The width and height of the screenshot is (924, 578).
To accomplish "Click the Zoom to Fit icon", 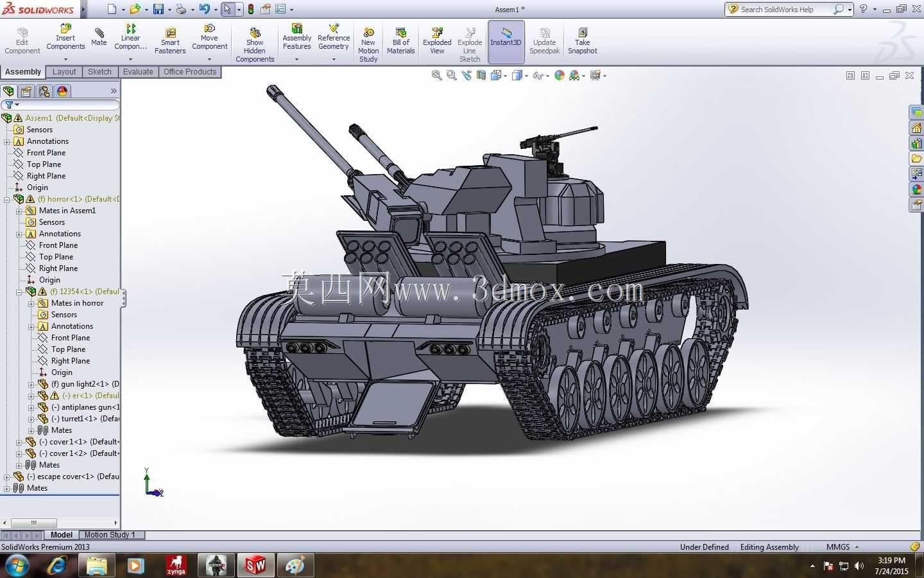I will [437, 75].
